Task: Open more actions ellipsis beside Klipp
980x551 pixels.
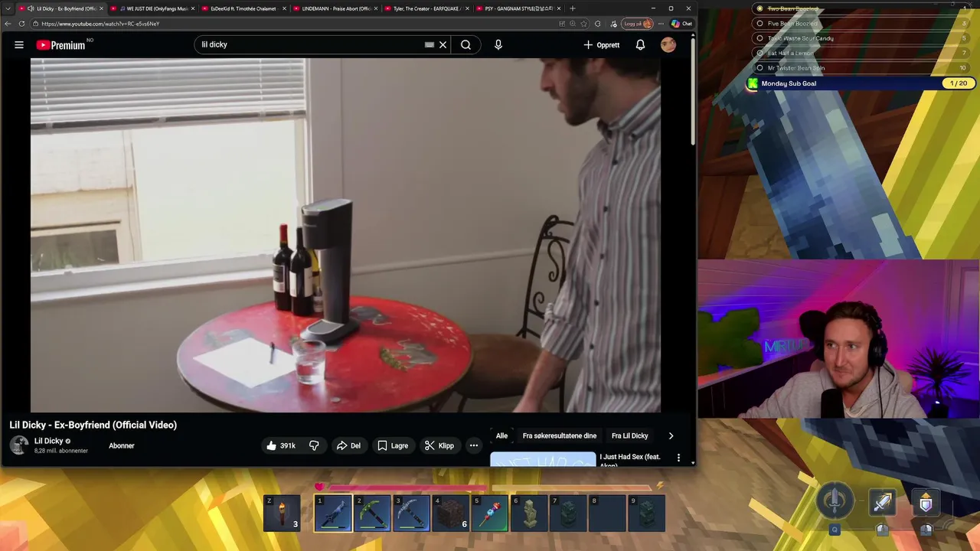Action: coord(474,445)
